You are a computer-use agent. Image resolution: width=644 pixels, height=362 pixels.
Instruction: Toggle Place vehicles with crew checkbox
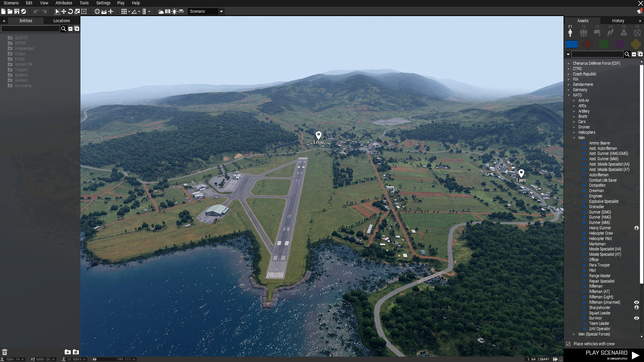(x=568, y=344)
